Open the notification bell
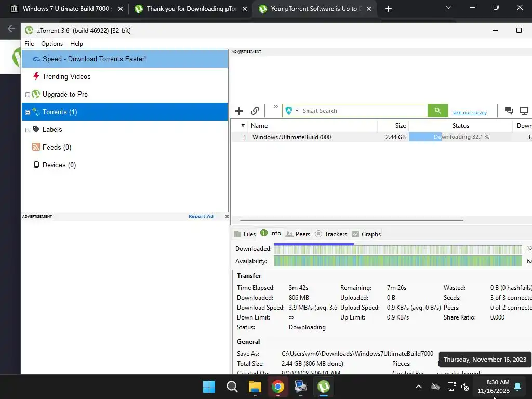 (x=517, y=387)
